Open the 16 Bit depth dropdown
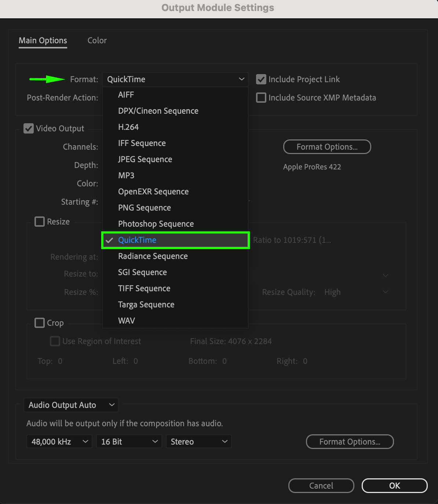 (x=129, y=442)
